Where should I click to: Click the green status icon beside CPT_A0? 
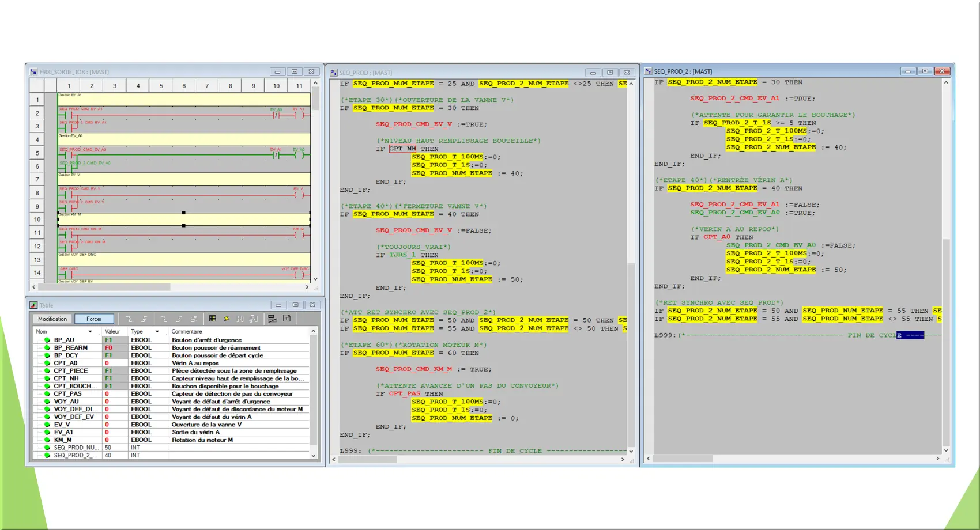tap(47, 363)
